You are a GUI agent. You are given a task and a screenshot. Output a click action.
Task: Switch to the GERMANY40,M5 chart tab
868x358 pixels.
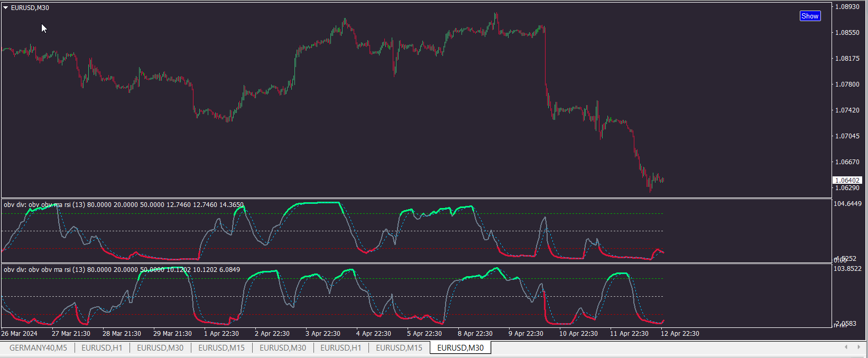(38, 348)
